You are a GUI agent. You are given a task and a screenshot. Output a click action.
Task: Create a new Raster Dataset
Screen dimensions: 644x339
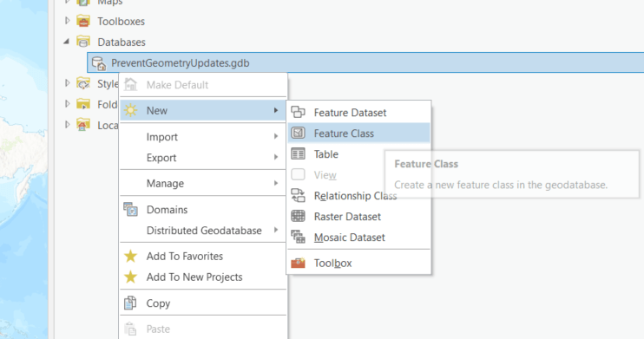(359, 216)
